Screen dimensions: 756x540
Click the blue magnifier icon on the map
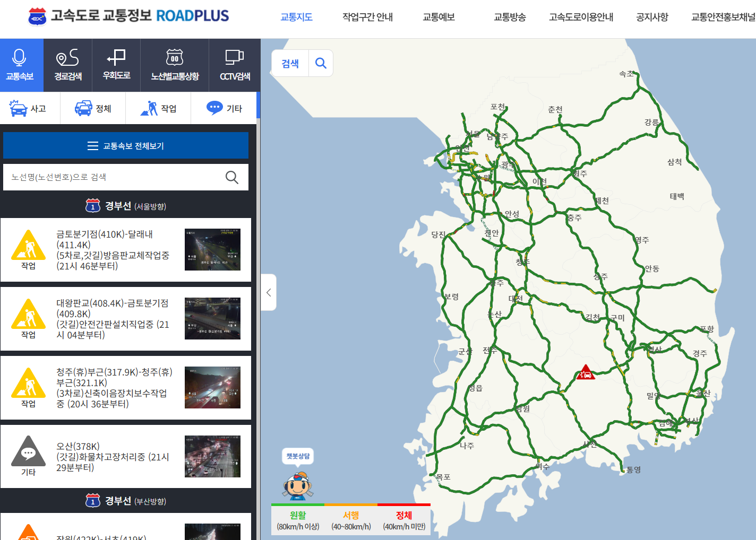[x=321, y=64]
